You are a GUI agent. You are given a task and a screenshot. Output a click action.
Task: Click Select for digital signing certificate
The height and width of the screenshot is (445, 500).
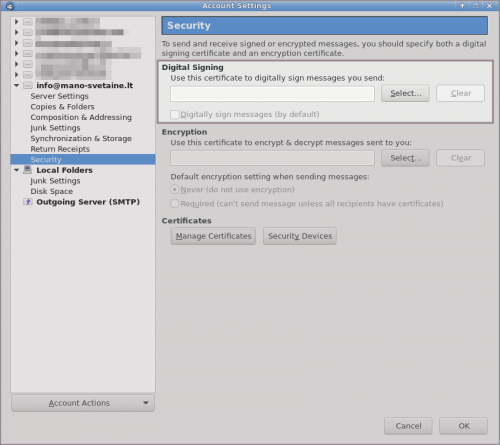(x=405, y=93)
